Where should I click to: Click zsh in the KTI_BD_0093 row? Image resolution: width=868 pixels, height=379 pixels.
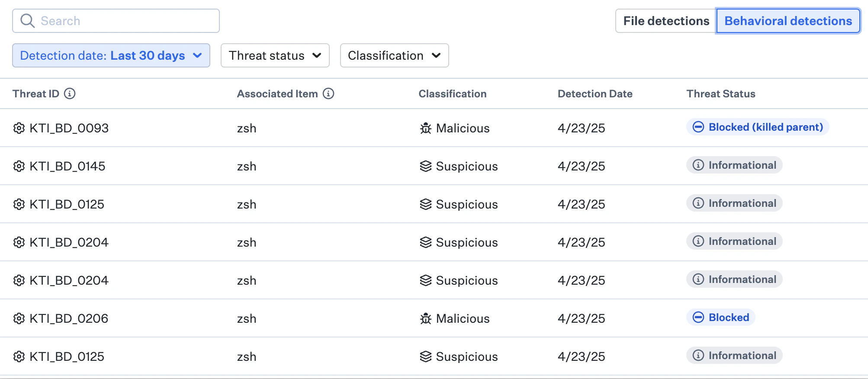click(x=247, y=128)
